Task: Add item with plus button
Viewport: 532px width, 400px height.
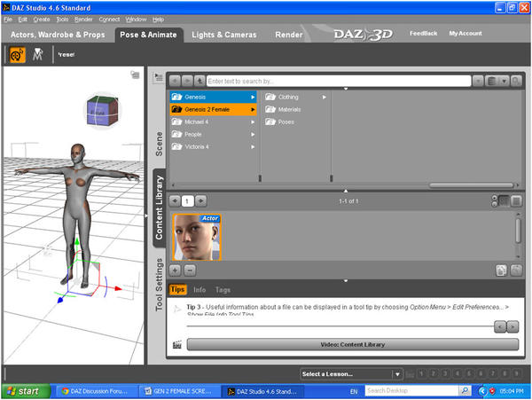Action: [175, 271]
